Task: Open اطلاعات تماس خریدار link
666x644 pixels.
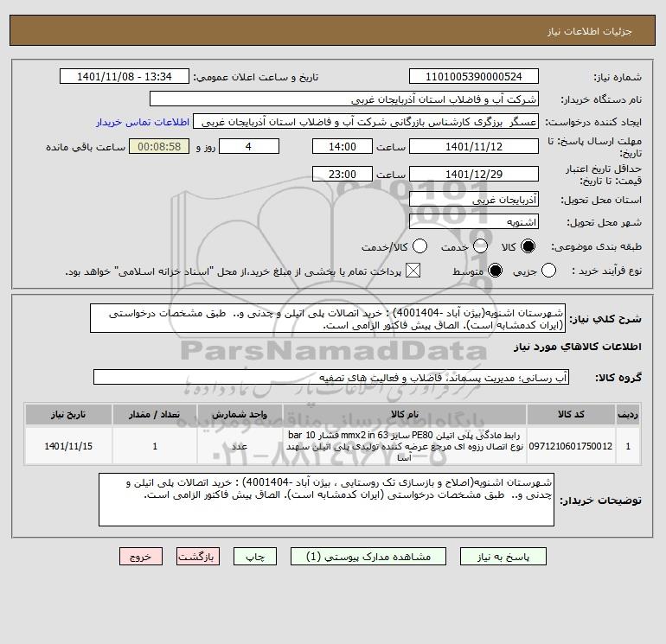Action: 143,122
